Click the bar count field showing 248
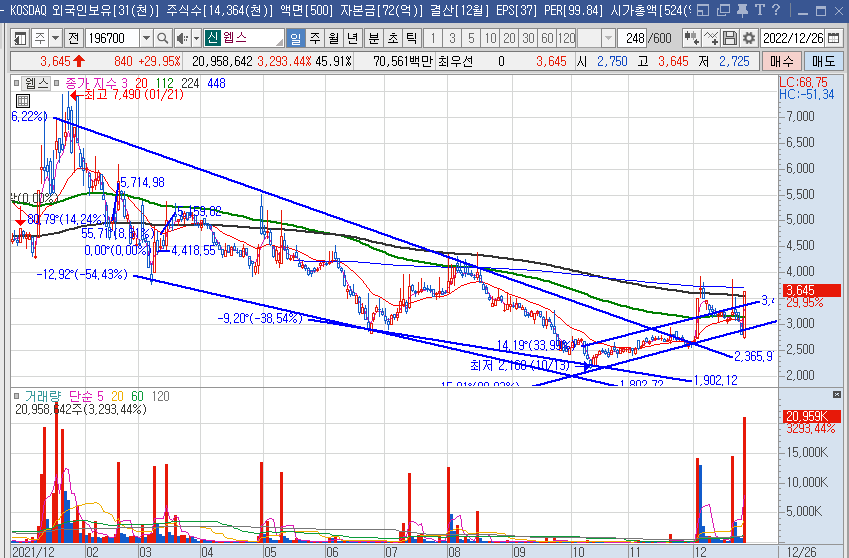The height and width of the screenshot is (558, 849). 632,38
